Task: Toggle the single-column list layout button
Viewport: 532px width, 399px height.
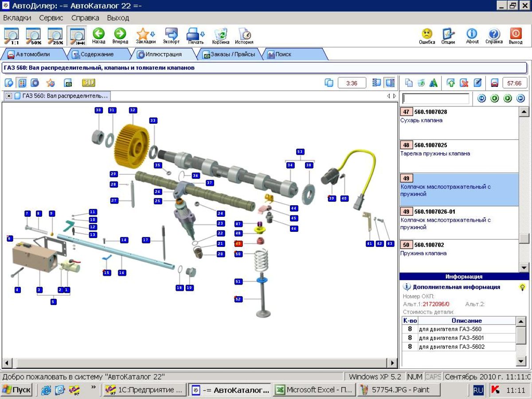Action: point(377,83)
